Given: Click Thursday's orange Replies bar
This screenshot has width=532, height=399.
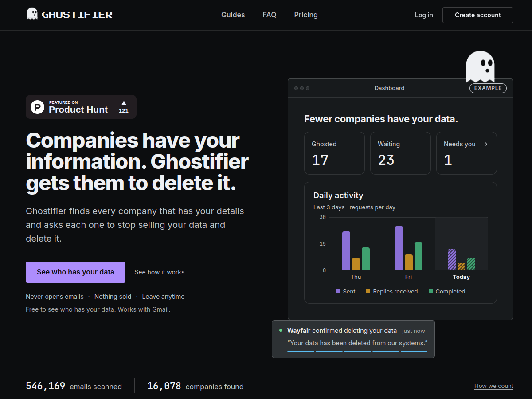Looking at the screenshot, I should tap(356, 264).
